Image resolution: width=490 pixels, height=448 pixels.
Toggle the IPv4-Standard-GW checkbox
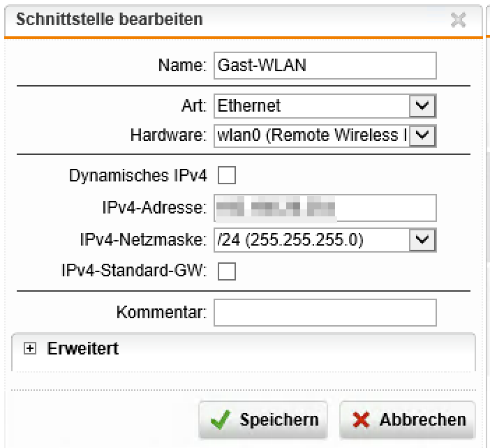pyautogui.click(x=227, y=271)
